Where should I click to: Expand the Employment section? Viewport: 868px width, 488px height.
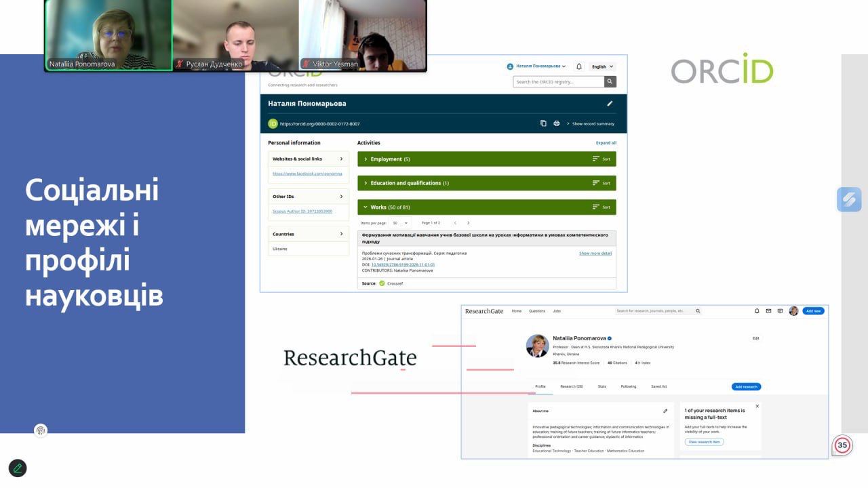(366, 159)
